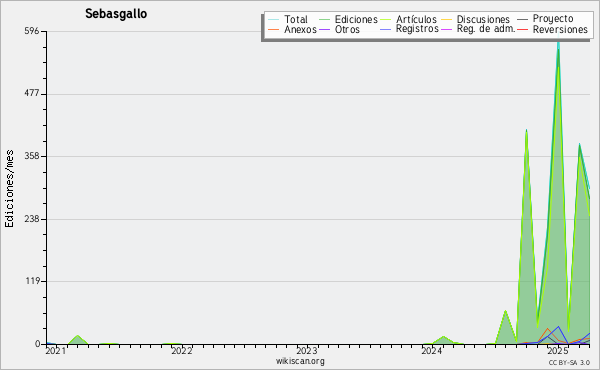Click the Artículos legend entry
Image resolution: width=600 pixels, height=370 pixels.
click(416, 19)
